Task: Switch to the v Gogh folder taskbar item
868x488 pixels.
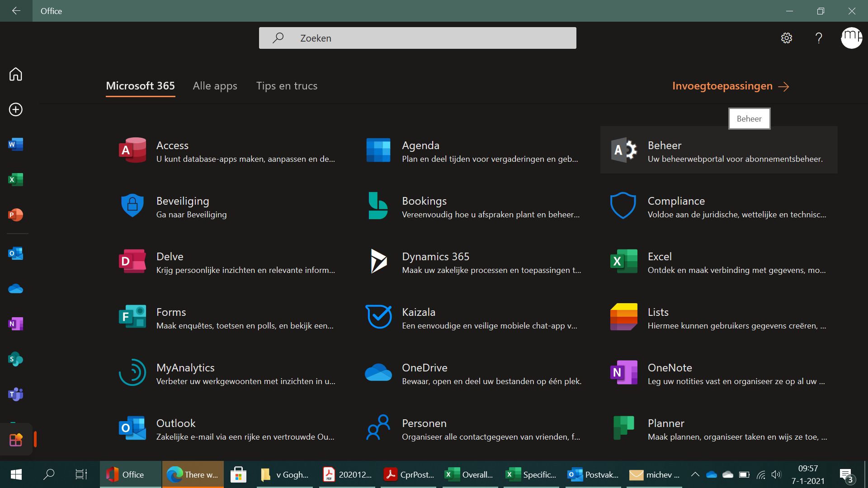Action: coord(285,474)
